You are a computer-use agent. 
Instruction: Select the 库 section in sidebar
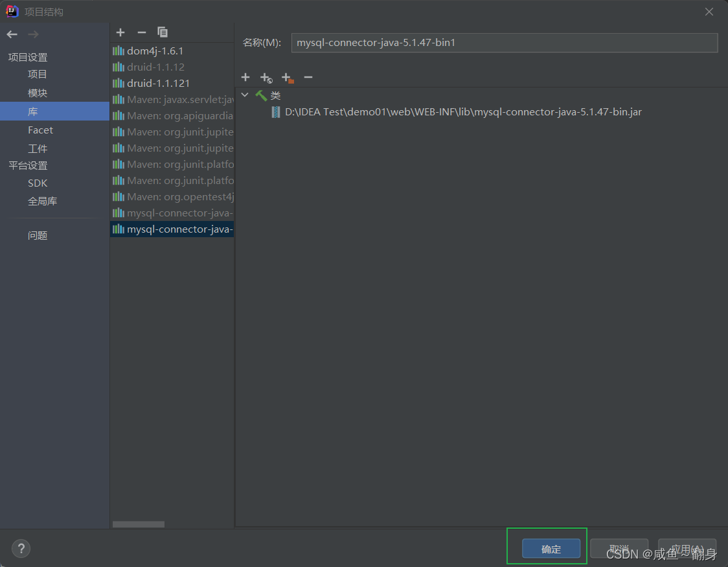coord(54,111)
